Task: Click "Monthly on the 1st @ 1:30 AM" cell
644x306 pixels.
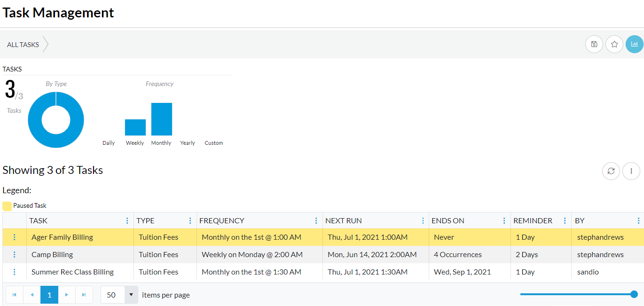Action: coord(259,272)
